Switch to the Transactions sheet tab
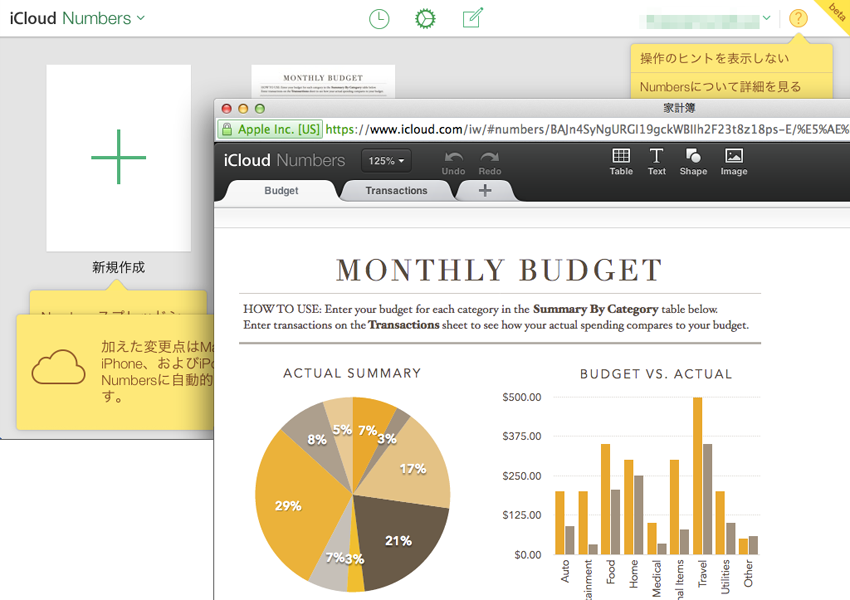Viewport: 850px width, 600px height. tap(396, 191)
